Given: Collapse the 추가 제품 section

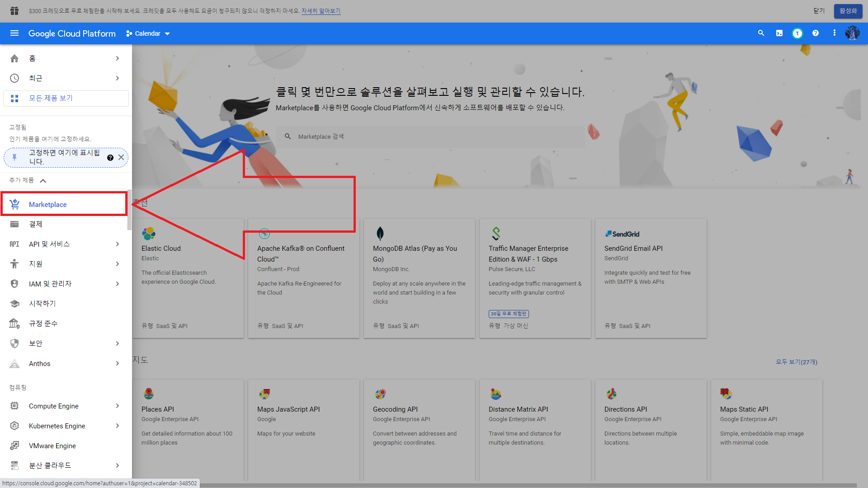Looking at the screenshot, I should 43,181.
